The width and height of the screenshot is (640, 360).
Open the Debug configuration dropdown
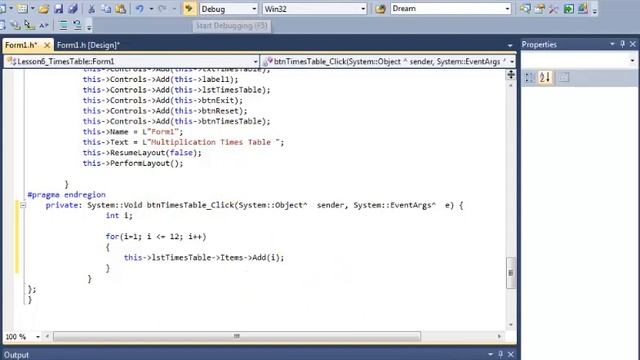pyautogui.click(x=254, y=9)
